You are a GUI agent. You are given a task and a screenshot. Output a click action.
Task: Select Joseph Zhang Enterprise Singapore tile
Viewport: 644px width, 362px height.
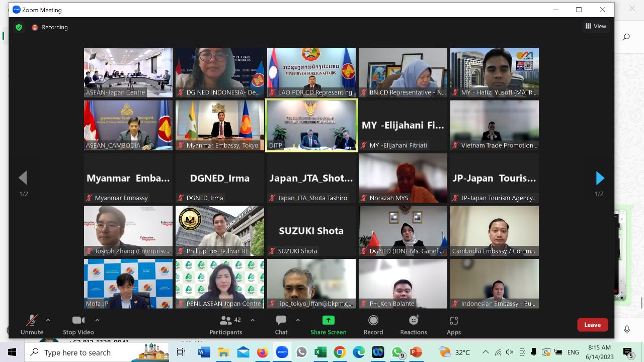(x=128, y=231)
